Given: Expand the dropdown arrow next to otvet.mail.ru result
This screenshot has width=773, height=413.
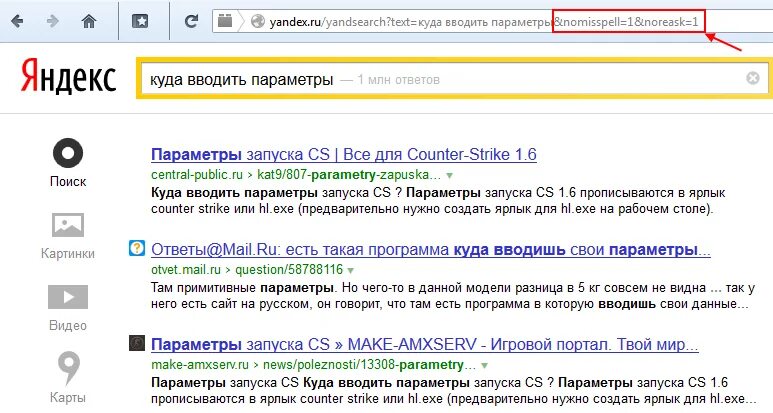Looking at the screenshot, I should point(351,271).
